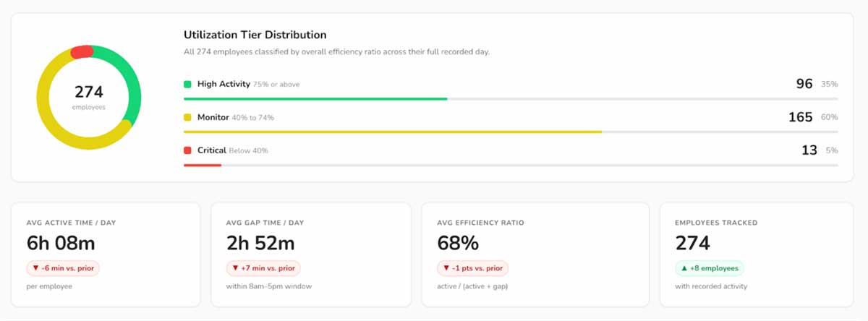This screenshot has width=868, height=321.
Task: Click the green High Activity legend square
Action: [x=188, y=84]
